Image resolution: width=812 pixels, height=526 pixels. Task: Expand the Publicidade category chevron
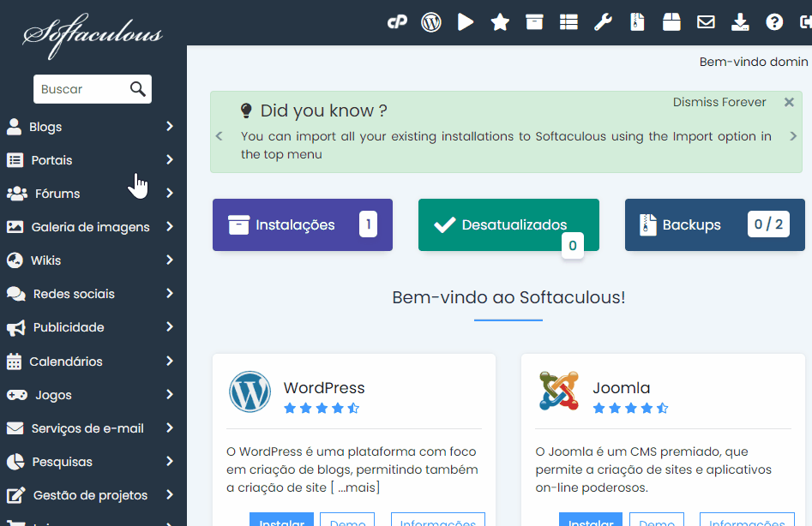click(170, 327)
